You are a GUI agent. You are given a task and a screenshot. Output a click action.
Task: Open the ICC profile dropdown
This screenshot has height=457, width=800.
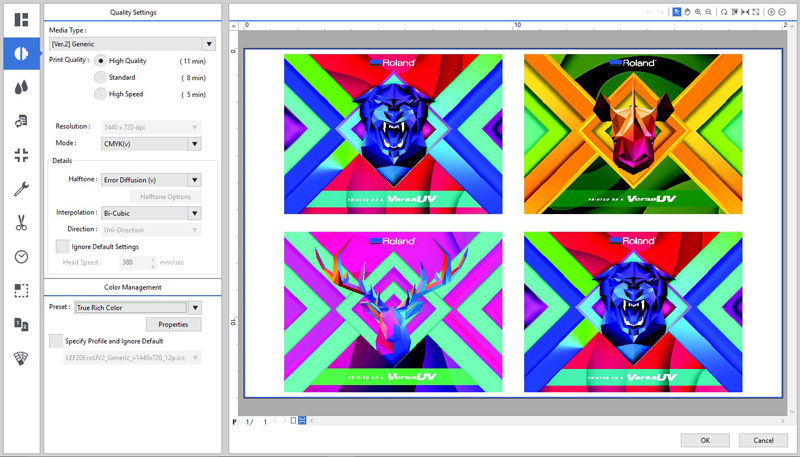click(x=132, y=358)
